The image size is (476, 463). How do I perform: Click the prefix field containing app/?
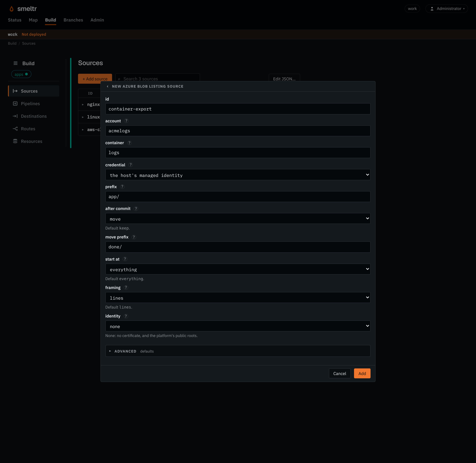click(x=238, y=197)
